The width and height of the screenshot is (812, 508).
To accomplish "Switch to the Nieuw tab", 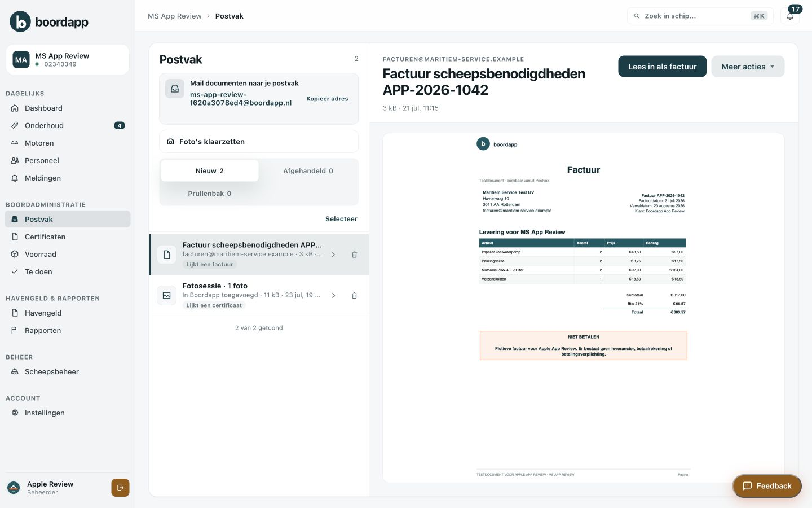I will click(x=210, y=171).
